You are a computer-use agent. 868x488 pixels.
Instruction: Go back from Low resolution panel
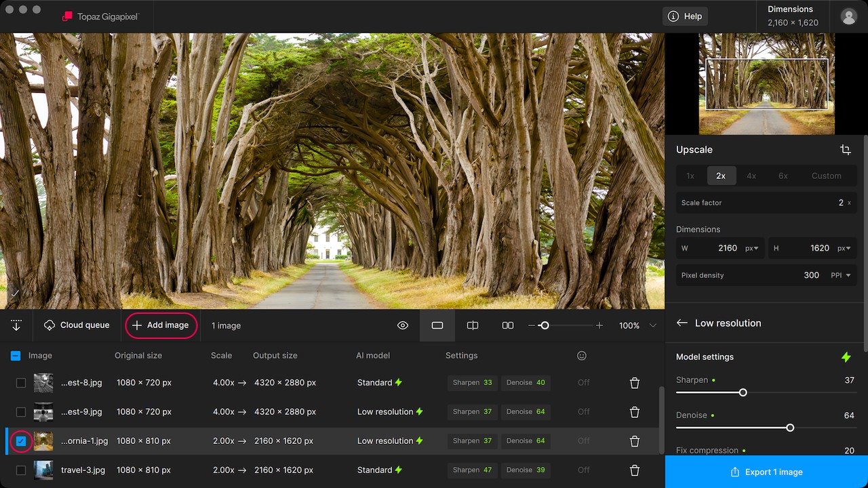(x=682, y=323)
